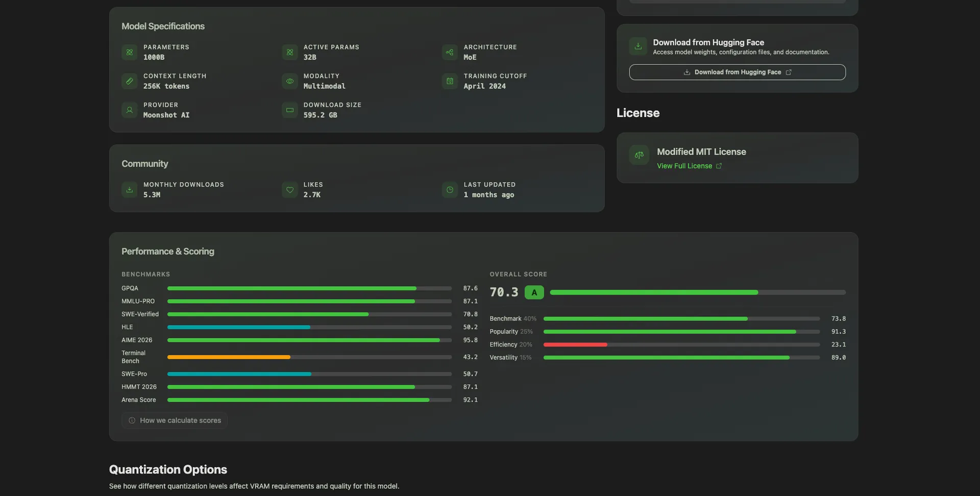
Task: Click the How we calculate scores button
Action: tap(174, 420)
